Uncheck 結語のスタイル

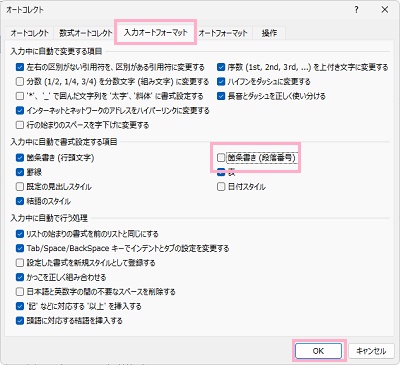pos(20,201)
